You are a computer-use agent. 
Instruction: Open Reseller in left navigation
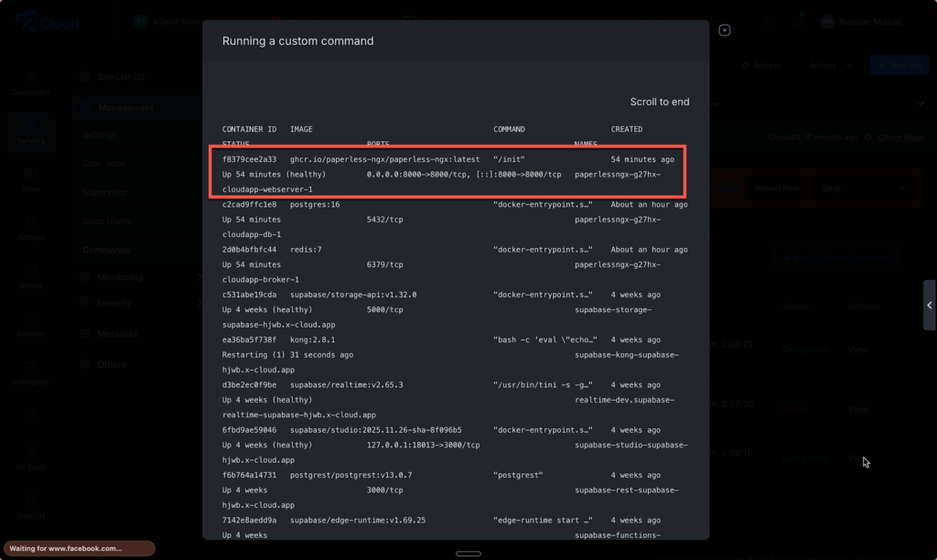[x=30, y=326]
